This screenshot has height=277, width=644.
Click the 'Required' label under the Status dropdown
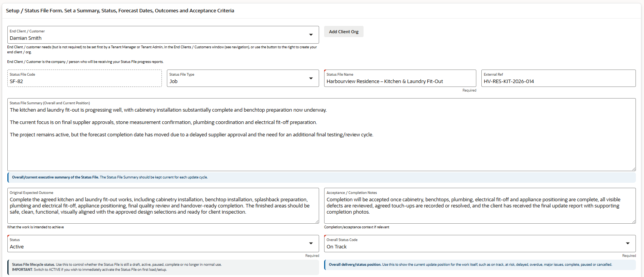312,256
